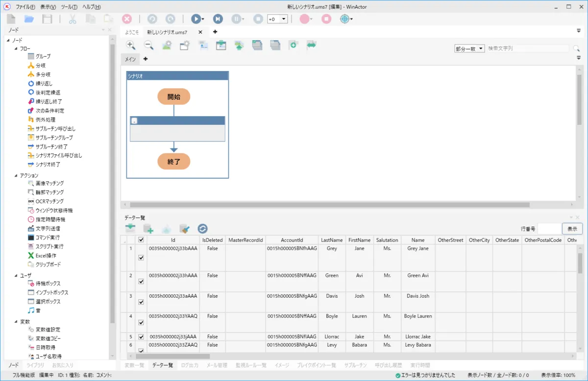This screenshot has height=381, width=588.
Task: Zoom out of the flowchart canvas
Action: (148, 45)
